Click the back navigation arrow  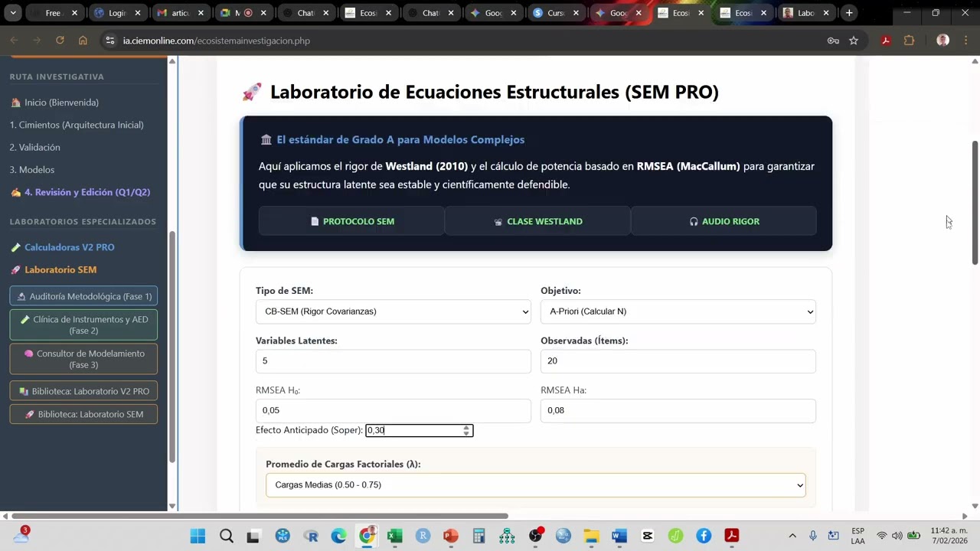[14, 41]
